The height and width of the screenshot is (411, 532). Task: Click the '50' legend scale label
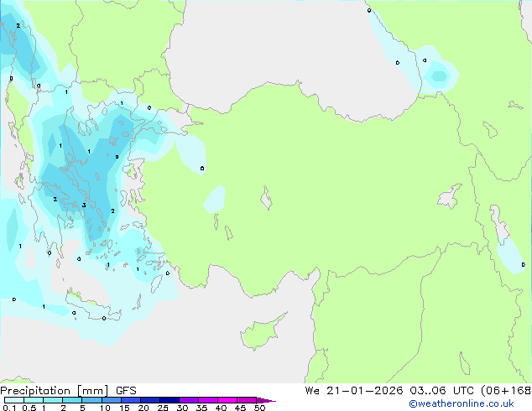(x=259, y=408)
